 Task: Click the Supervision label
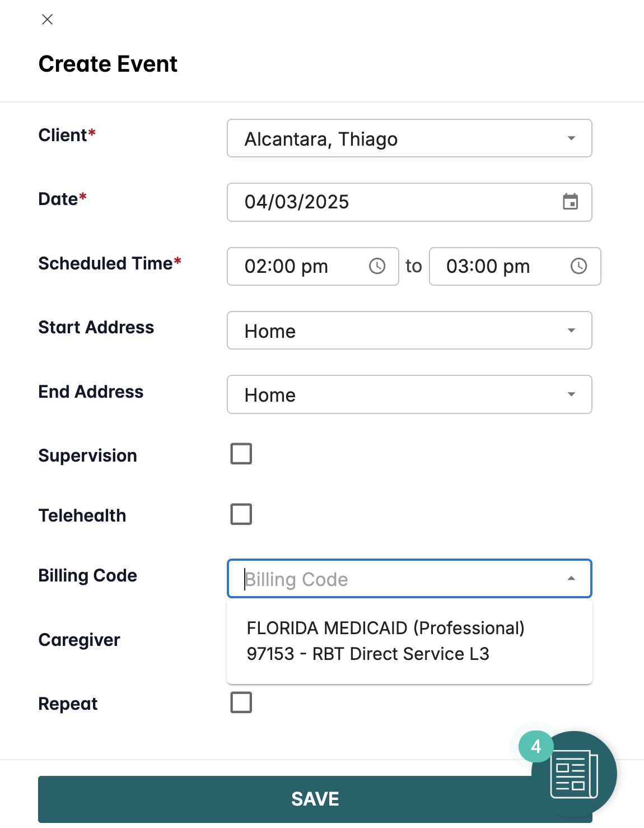click(87, 455)
